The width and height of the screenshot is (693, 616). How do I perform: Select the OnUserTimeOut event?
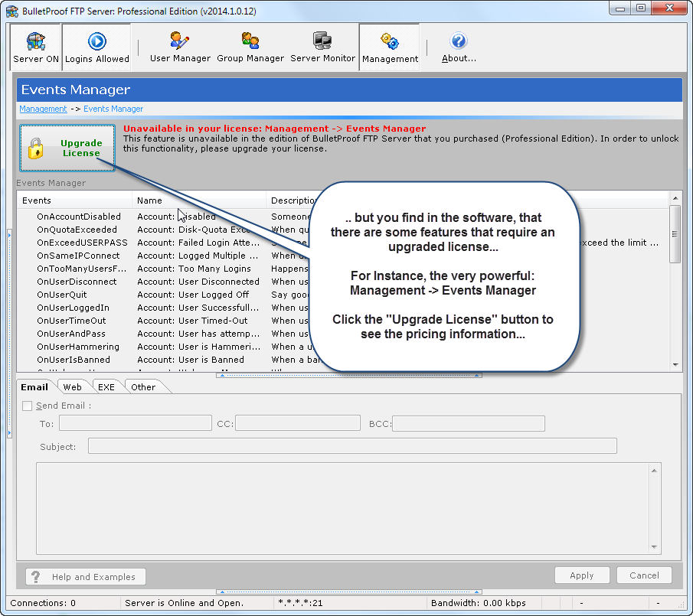pos(72,321)
